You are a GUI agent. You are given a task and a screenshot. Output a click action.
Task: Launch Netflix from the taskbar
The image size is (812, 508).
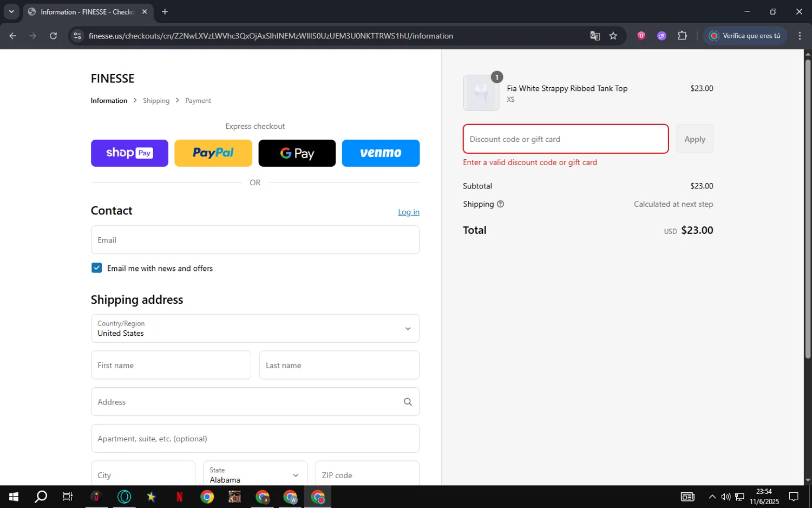point(179,497)
